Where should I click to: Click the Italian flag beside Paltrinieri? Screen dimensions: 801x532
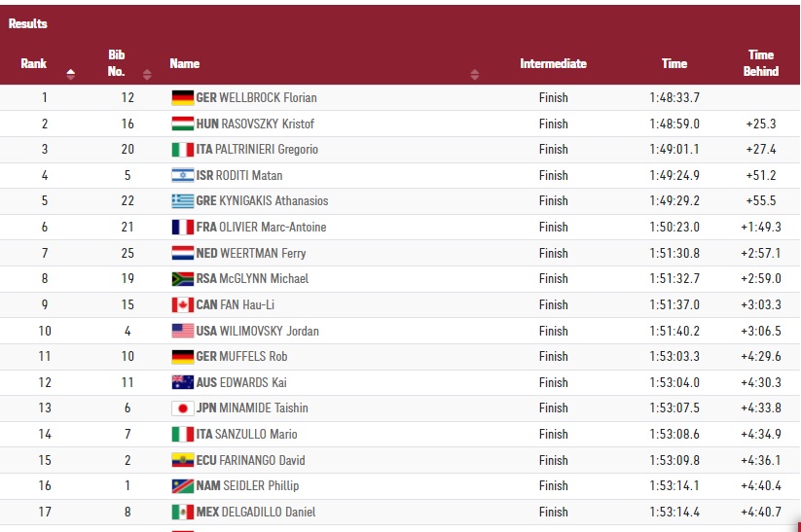(x=183, y=150)
